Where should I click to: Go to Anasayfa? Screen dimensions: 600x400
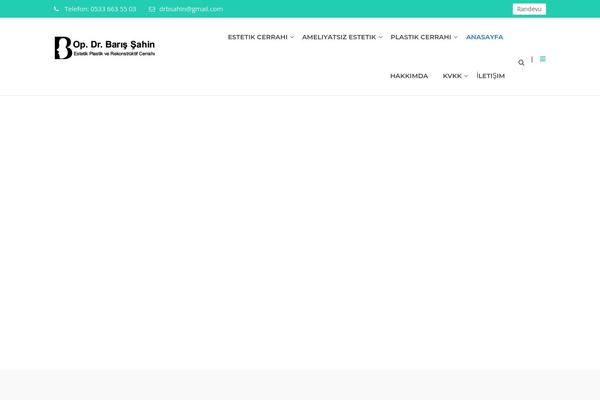click(x=484, y=37)
